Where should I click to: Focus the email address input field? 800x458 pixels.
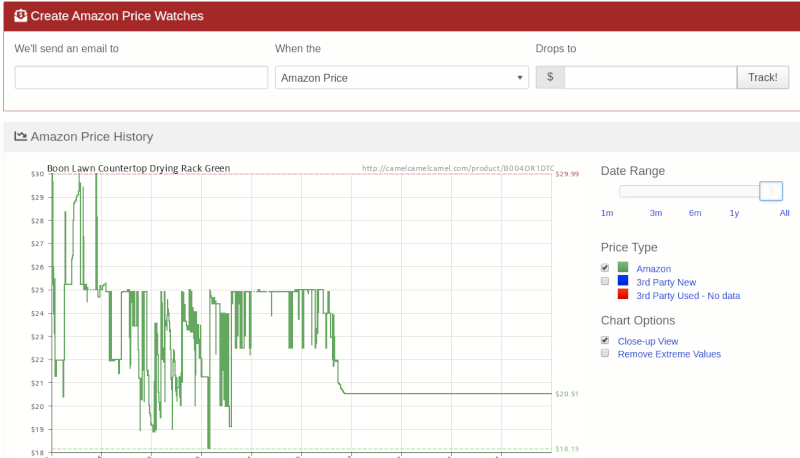point(141,78)
